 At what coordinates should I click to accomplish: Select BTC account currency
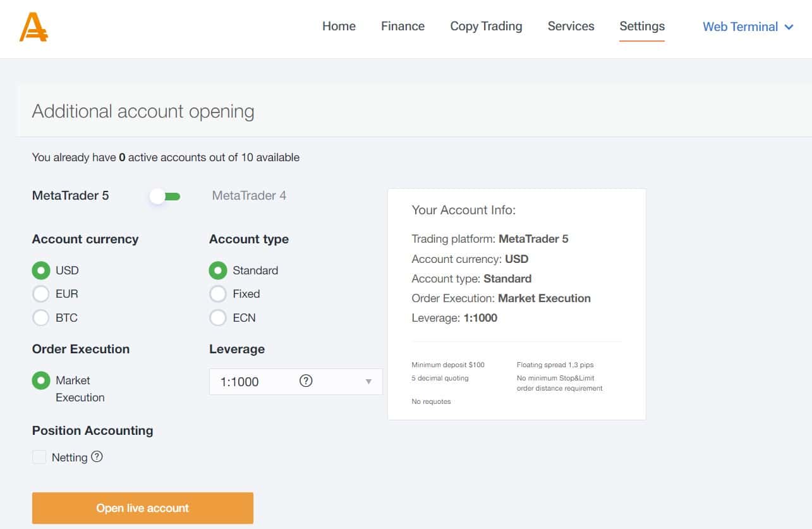(41, 317)
